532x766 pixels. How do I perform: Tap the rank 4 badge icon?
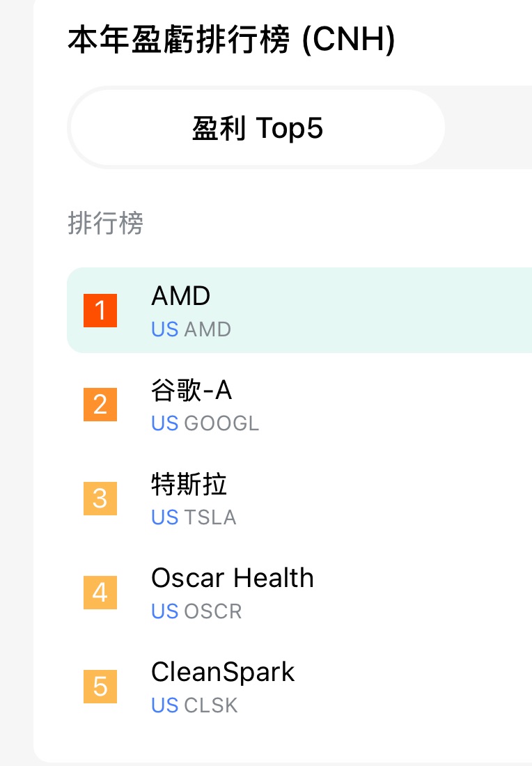click(x=100, y=593)
